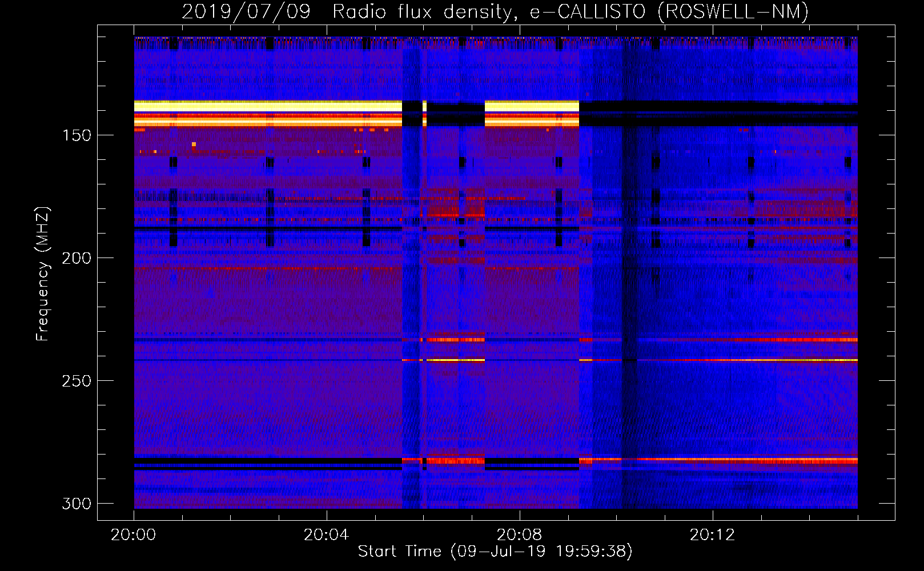Click the '20:04' time tick label
This screenshot has height=571, width=924.
click(x=326, y=534)
